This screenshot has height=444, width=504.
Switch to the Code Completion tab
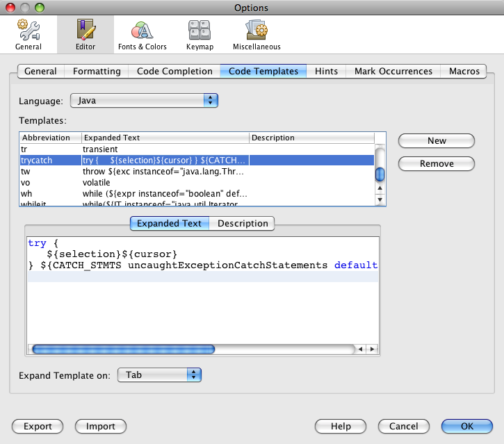pos(174,71)
